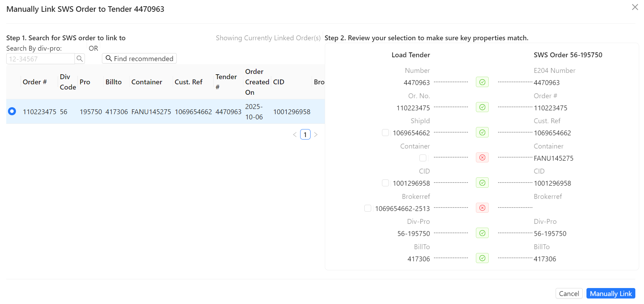Click the Cancel button
The image size is (644, 304).
click(569, 294)
